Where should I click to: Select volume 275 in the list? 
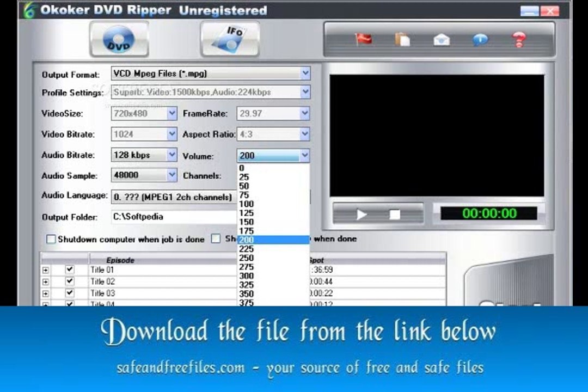pos(273,267)
